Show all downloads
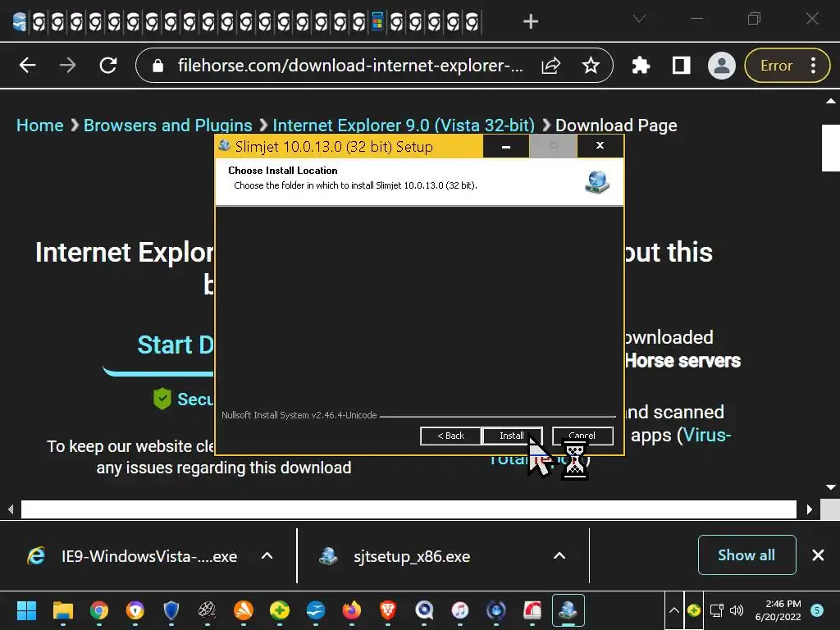This screenshot has height=630, width=840. click(x=746, y=555)
